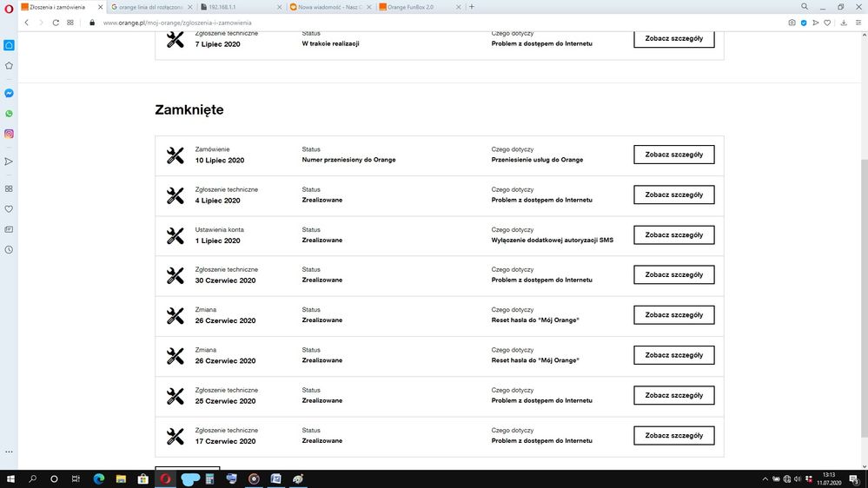
Task: Open Instagram in the Opera sidebar
Action: pyautogui.click(x=9, y=134)
